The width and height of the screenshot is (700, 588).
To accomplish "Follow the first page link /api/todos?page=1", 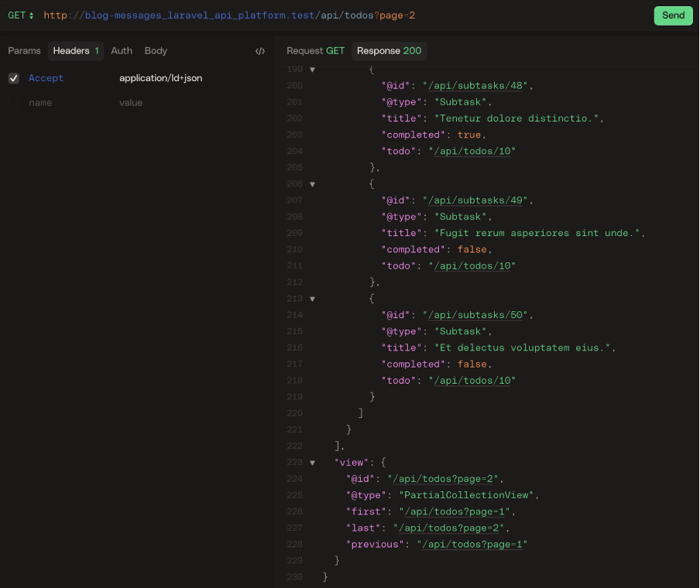I will point(455,511).
